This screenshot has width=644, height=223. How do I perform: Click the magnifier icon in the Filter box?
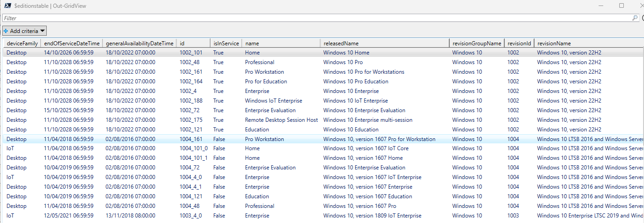[x=635, y=18]
